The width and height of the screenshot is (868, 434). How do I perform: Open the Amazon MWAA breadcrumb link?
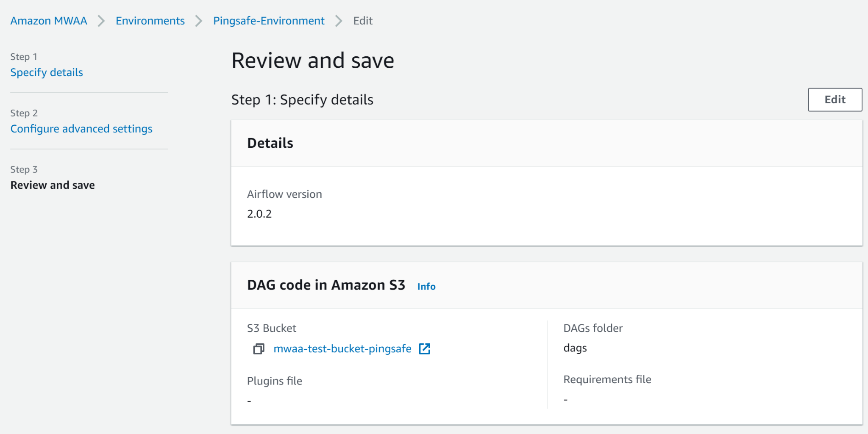coord(49,21)
